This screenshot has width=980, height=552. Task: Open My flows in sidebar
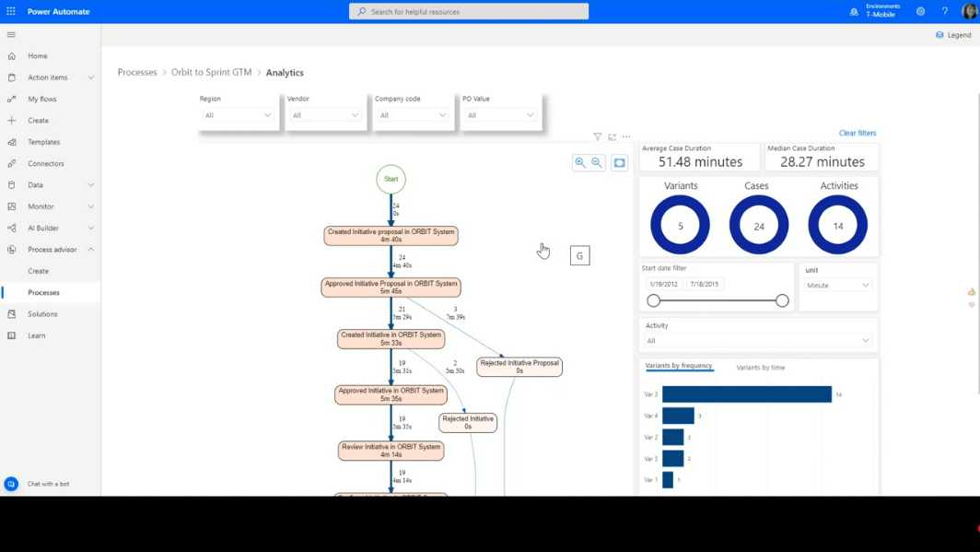point(41,99)
